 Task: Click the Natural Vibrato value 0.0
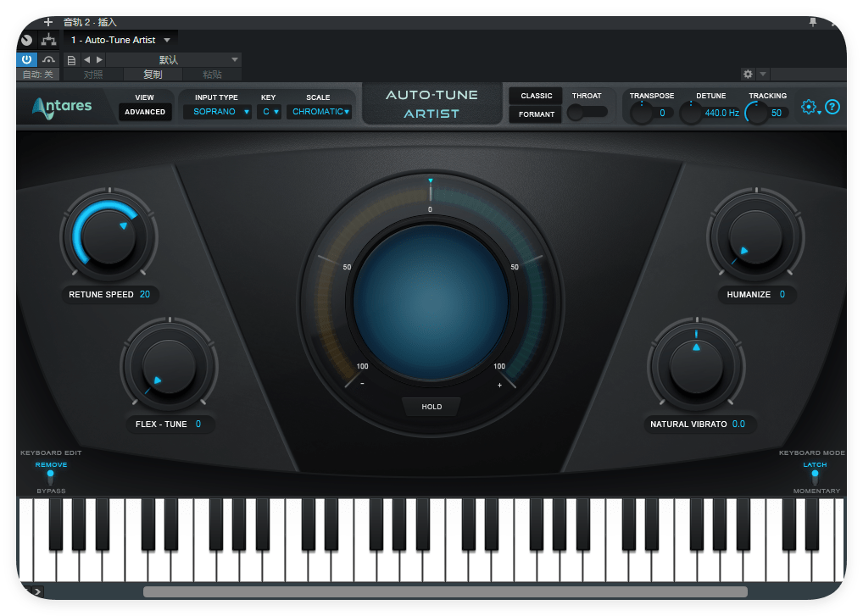pos(738,424)
